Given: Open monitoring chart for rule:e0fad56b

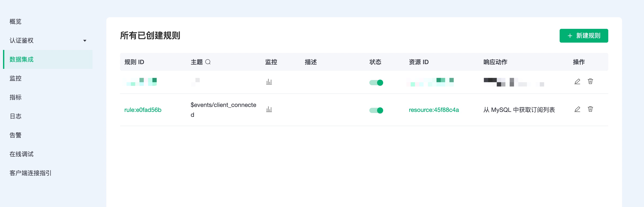Looking at the screenshot, I should [x=269, y=109].
